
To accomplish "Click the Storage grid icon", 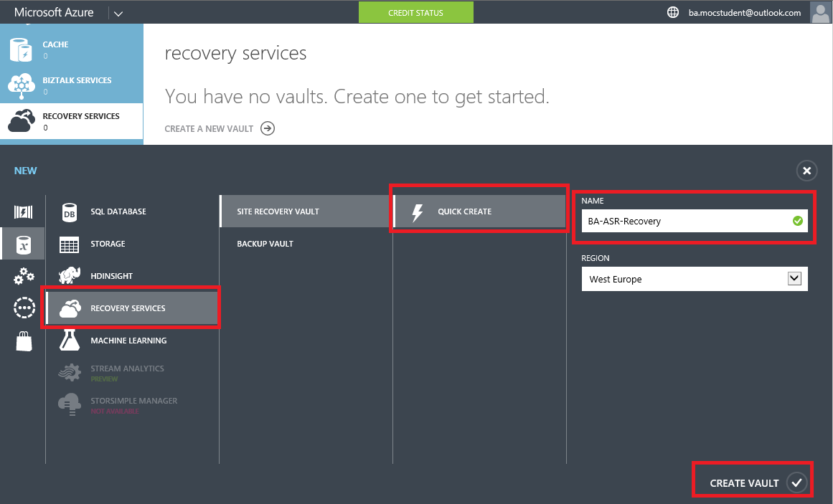I will pos(69,244).
